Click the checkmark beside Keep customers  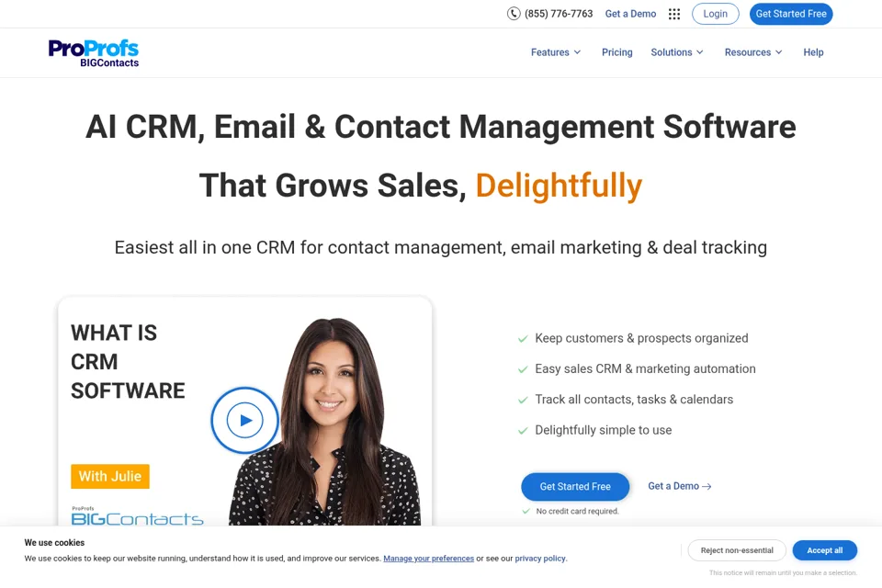(x=523, y=339)
